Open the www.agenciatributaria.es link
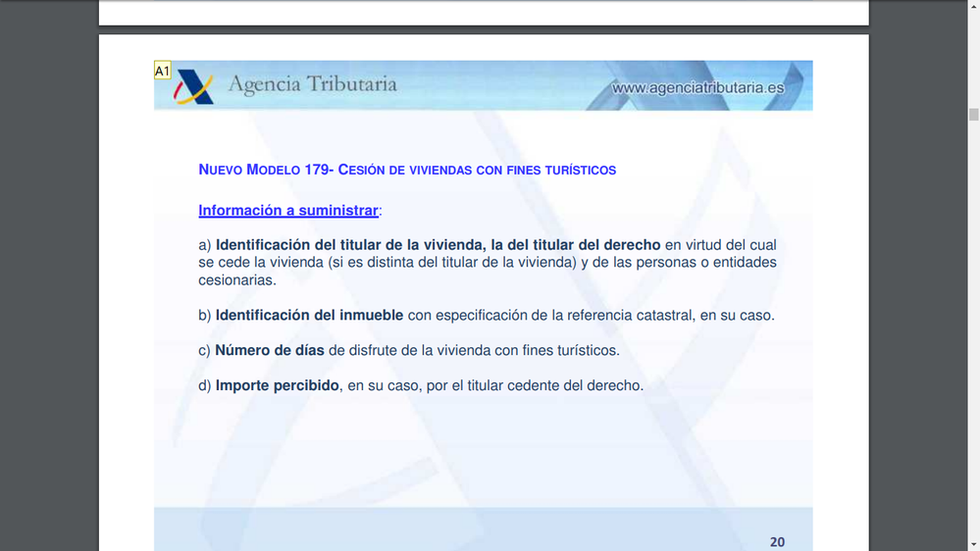The height and width of the screenshot is (551, 980). point(697,88)
